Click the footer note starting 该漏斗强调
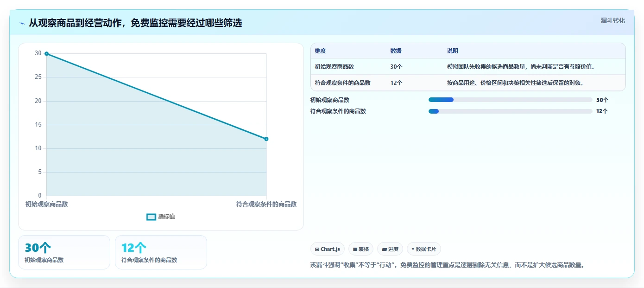The width and height of the screenshot is (644, 288). tap(448, 265)
